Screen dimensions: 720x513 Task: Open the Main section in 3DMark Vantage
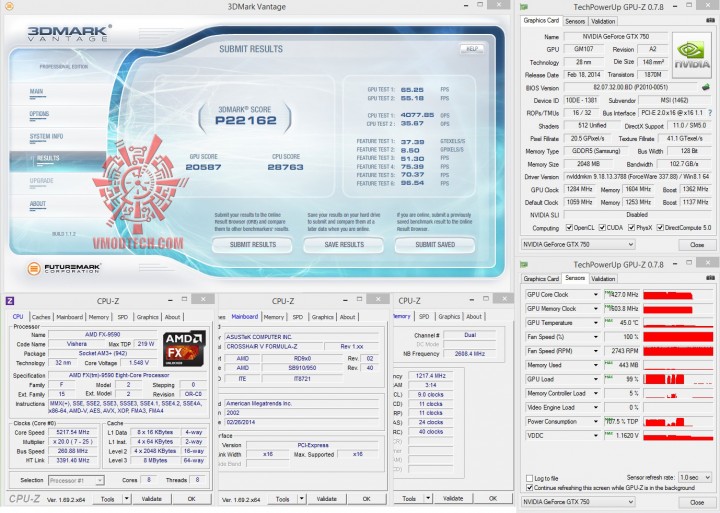click(x=36, y=91)
